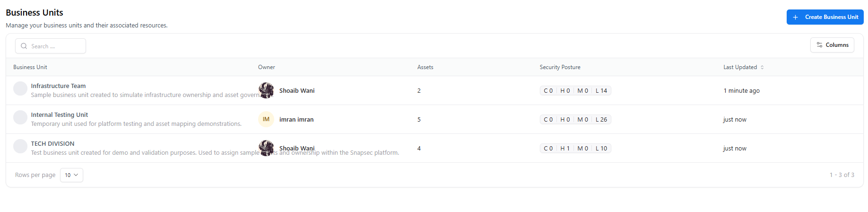Click the H 1 high severity badge
The width and height of the screenshot is (868, 212).
(x=565, y=149)
